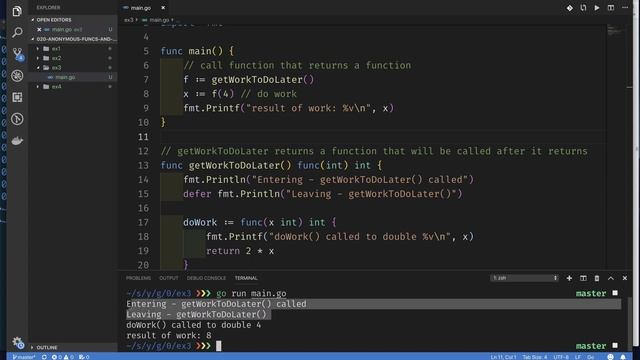
Task: Open the Problems panel tab
Action: pos(138,278)
